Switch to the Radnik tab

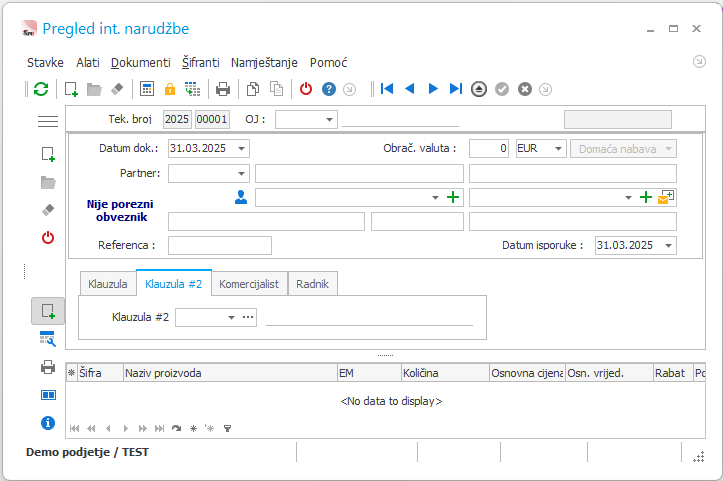313,284
